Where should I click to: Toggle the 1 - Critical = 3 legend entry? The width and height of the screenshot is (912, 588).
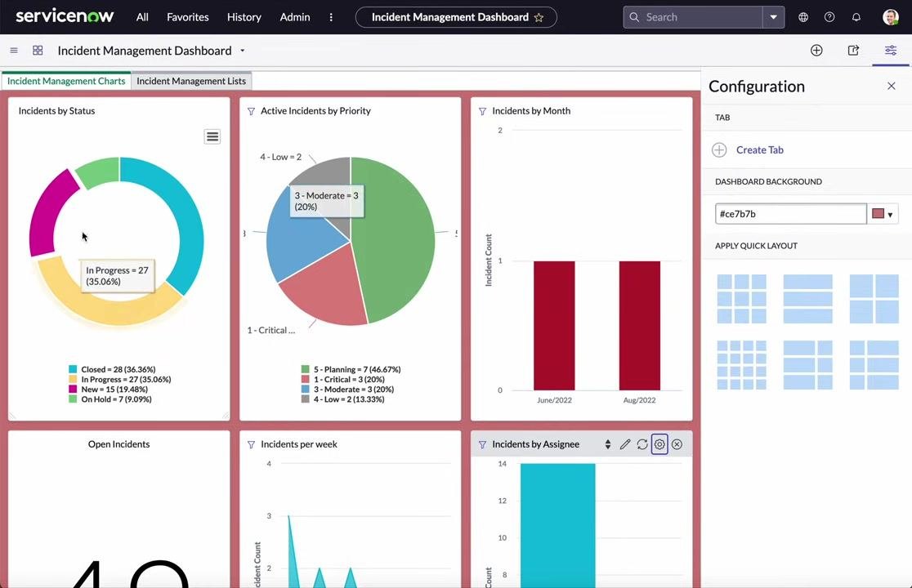click(x=342, y=380)
